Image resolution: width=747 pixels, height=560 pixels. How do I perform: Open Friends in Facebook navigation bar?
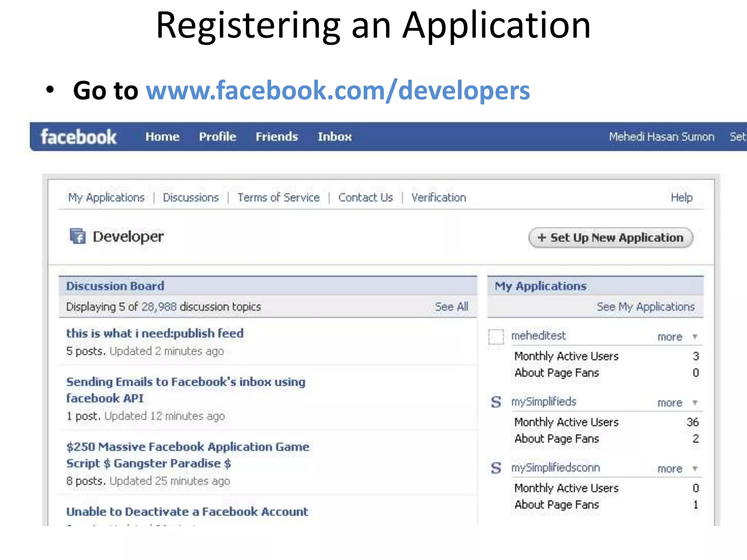(277, 137)
